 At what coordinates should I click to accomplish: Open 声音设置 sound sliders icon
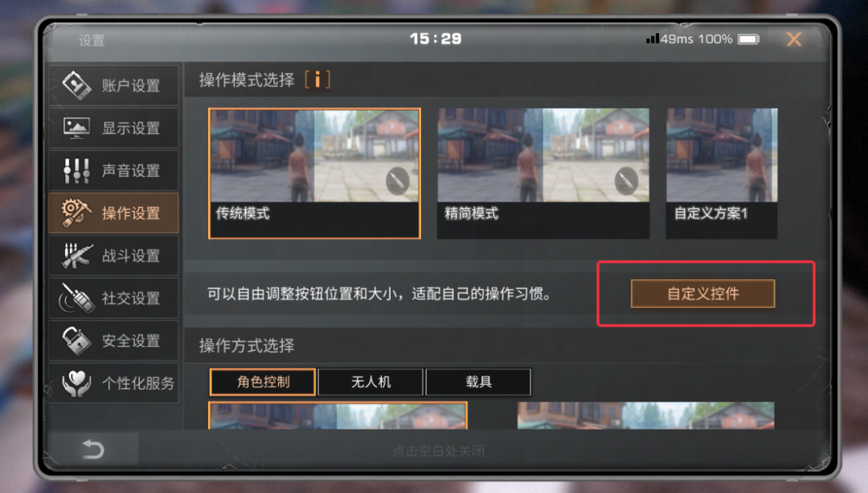76,170
